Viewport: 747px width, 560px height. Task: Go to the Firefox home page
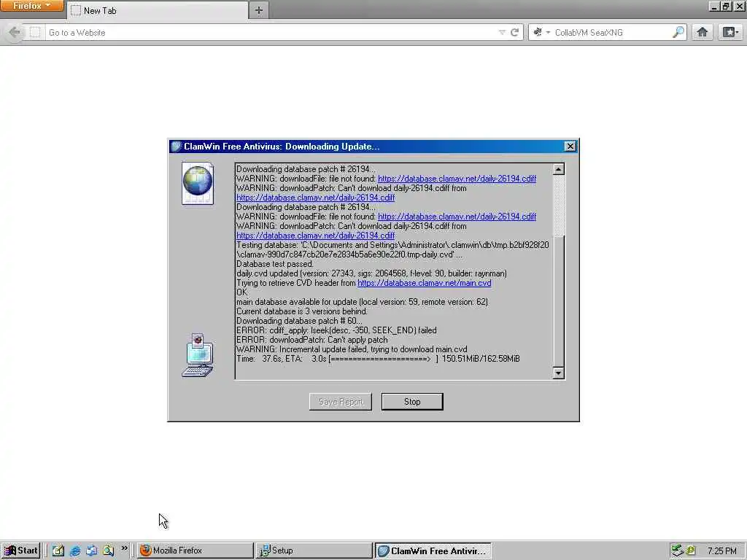703,32
